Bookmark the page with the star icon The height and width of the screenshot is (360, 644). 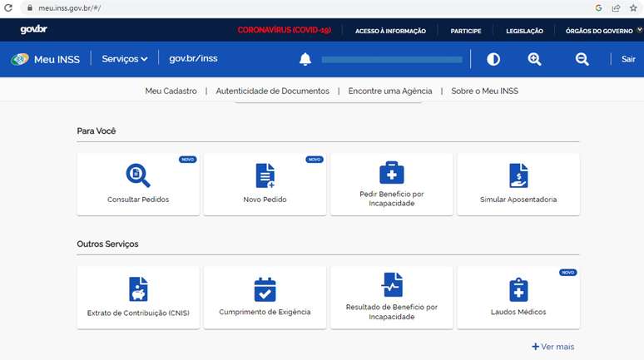click(633, 7)
